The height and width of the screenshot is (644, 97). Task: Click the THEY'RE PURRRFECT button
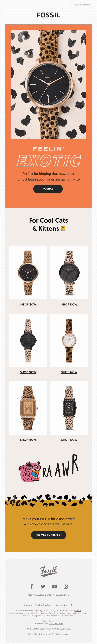49,535
